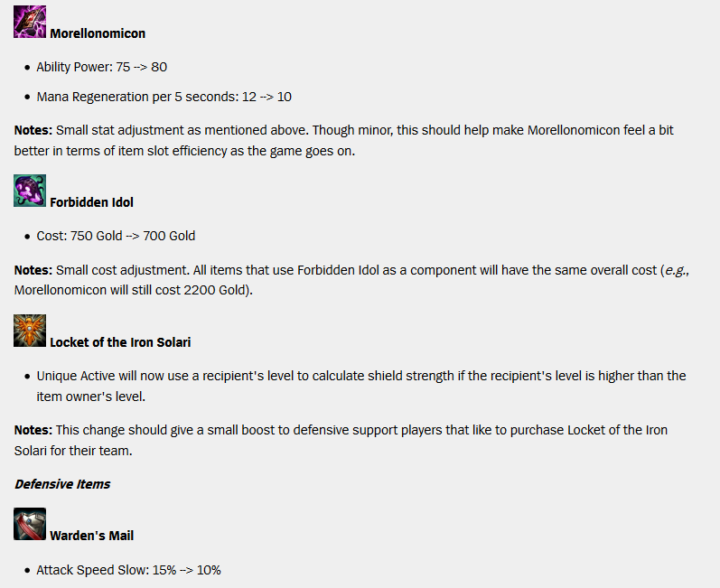The image size is (720, 588).
Task: Click the Defensive Items section heading
Action: 62,484
